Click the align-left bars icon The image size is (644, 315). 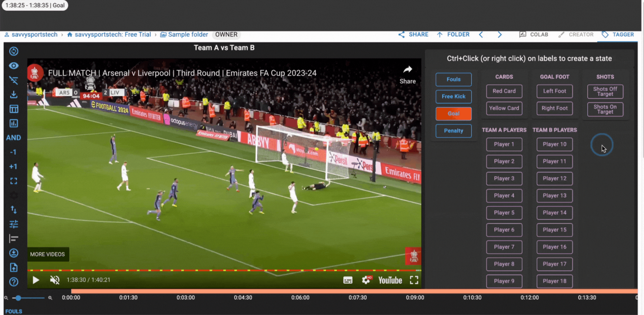[x=14, y=239]
